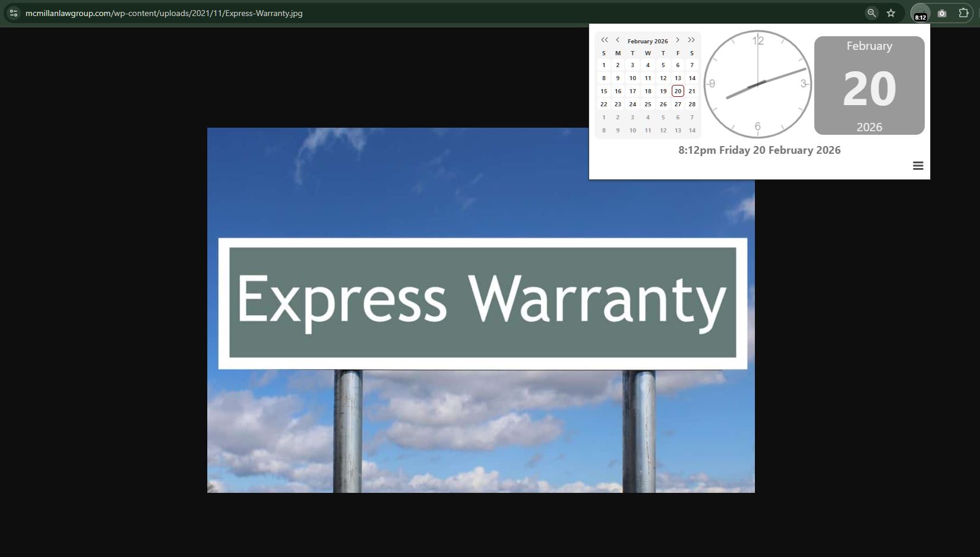Jump back one year with double-left arrow
980x557 pixels.
coord(604,40)
